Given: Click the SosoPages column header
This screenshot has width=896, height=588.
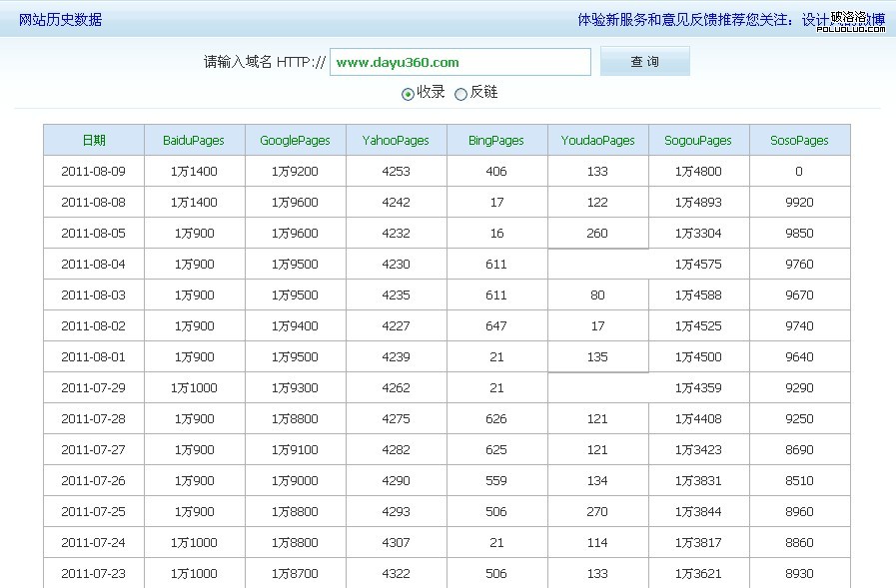Looking at the screenshot, I should click(798, 140).
